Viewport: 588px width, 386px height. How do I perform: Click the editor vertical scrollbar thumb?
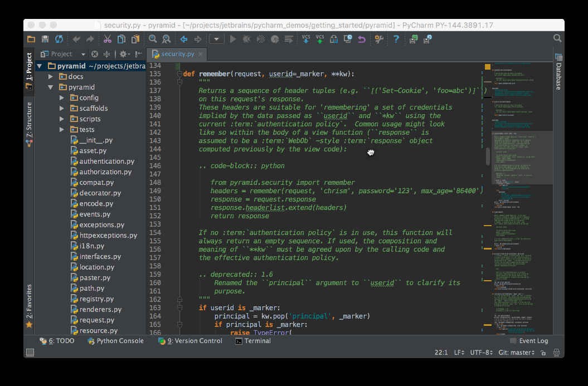tap(488, 156)
